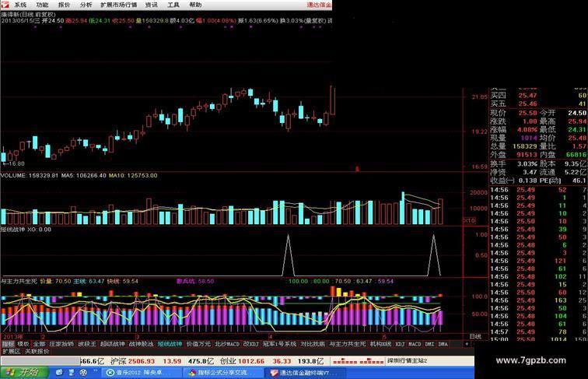This screenshot has width=588, height=379.
Task: Click the 2013年 date axis label
Action: (x=13, y=337)
